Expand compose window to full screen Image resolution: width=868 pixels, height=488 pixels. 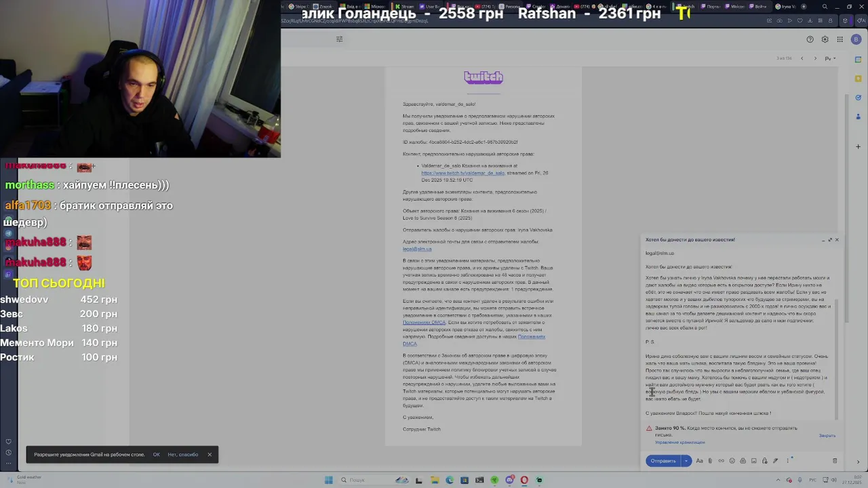point(830,240)
